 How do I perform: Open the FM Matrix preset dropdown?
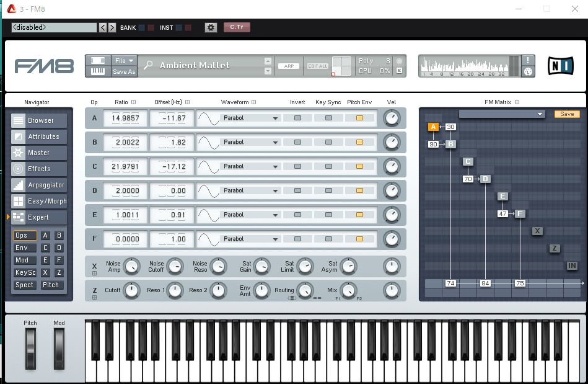(502, 114)
